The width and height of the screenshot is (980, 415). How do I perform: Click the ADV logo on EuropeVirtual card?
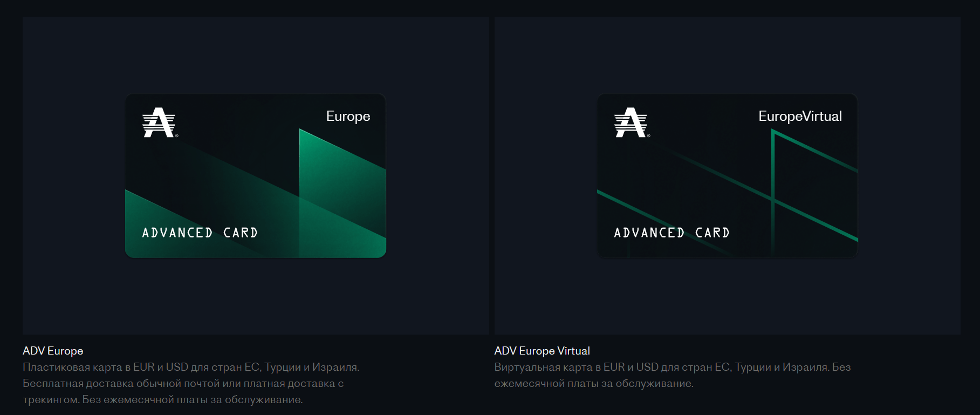click(631, 123)
